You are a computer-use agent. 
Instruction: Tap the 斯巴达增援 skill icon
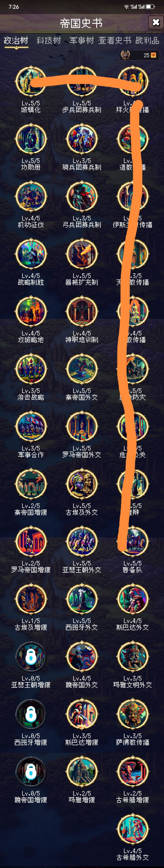pos(82,714)
